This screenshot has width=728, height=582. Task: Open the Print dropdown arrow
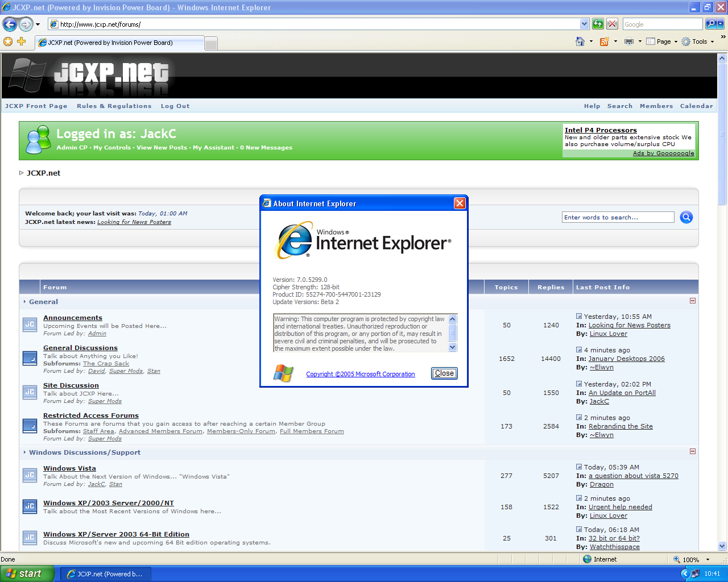[640, 41]
